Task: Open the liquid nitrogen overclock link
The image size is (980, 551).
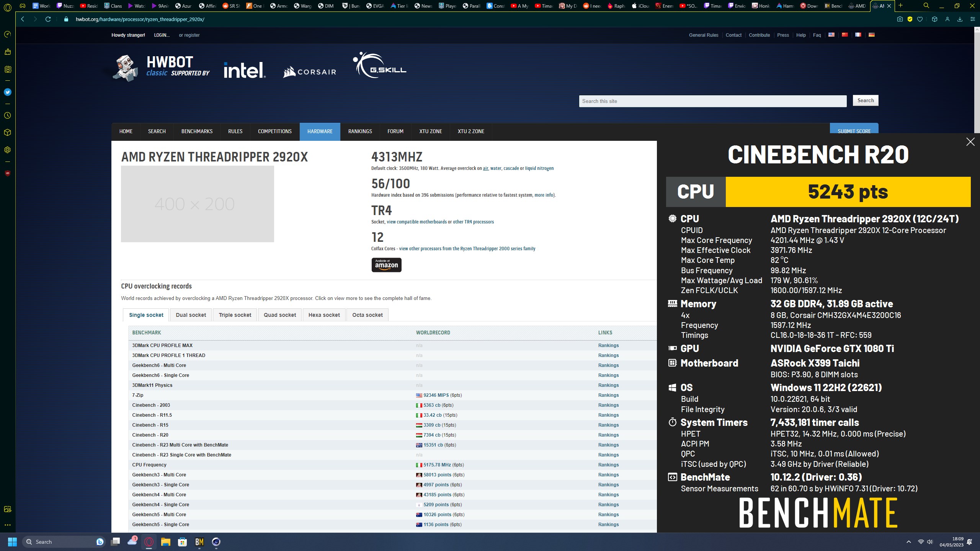Action: [539, 168]
